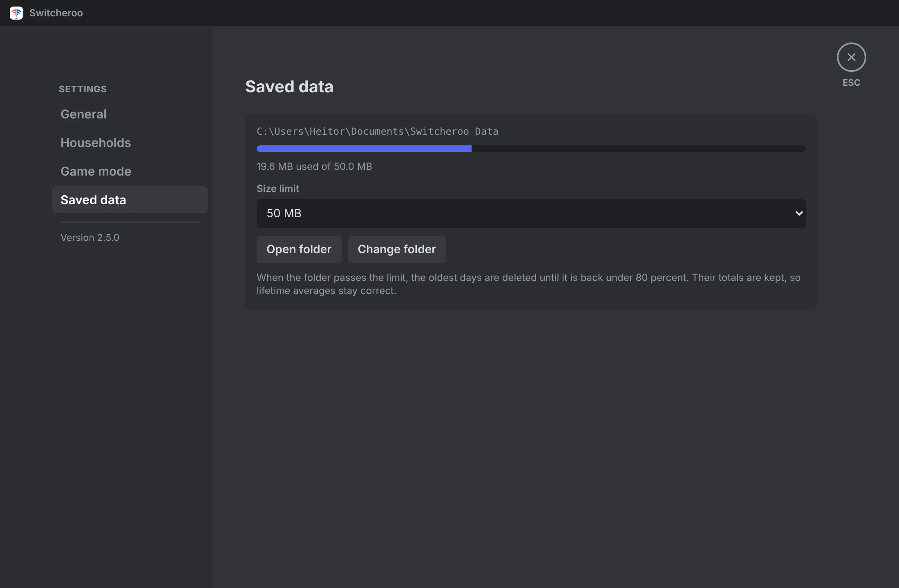Click the Switcheroo app icon in title bar
This screenshot has width=899, height=588.
[16, 13]
